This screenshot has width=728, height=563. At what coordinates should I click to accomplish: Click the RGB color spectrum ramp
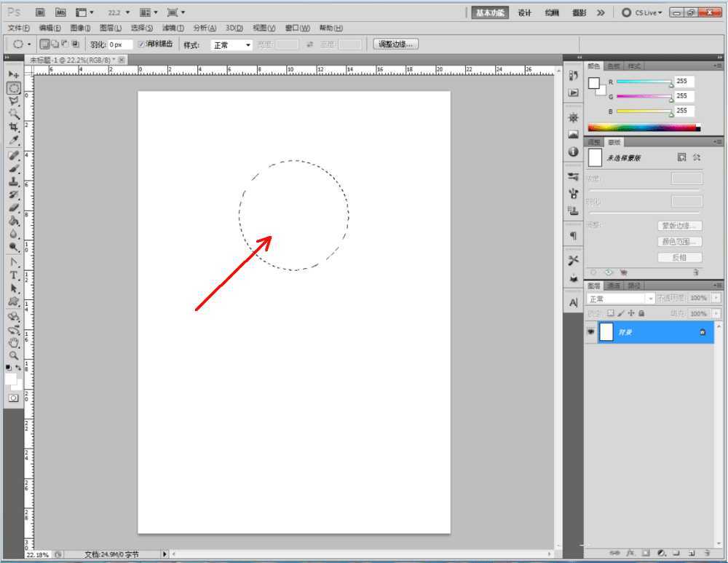point(641,128)
